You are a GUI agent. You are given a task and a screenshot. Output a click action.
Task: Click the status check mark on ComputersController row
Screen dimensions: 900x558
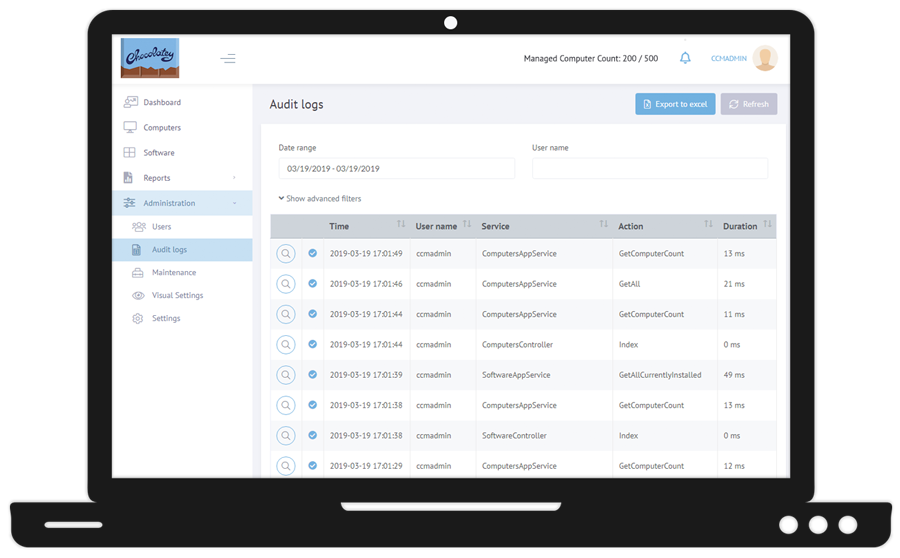313,345
